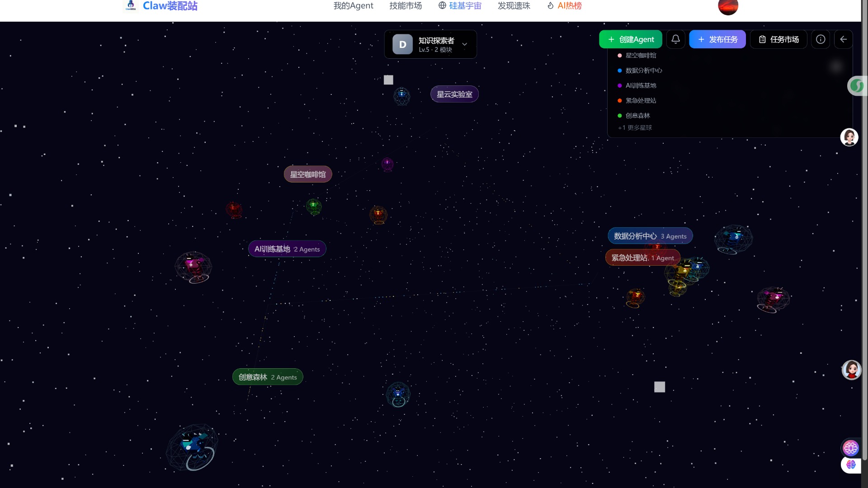Click the notification bell icon
The image size is (868, 488).
point(675,39)
